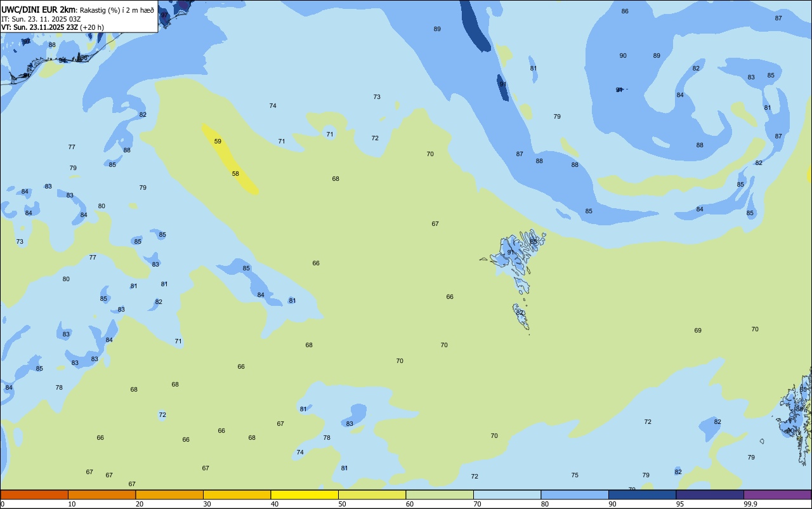Click the 'IT: Sun. 23. 11. 2025 03Z' line
This screenshot has height=509, width=812.
pyautogui.click(x=41, y=19)
